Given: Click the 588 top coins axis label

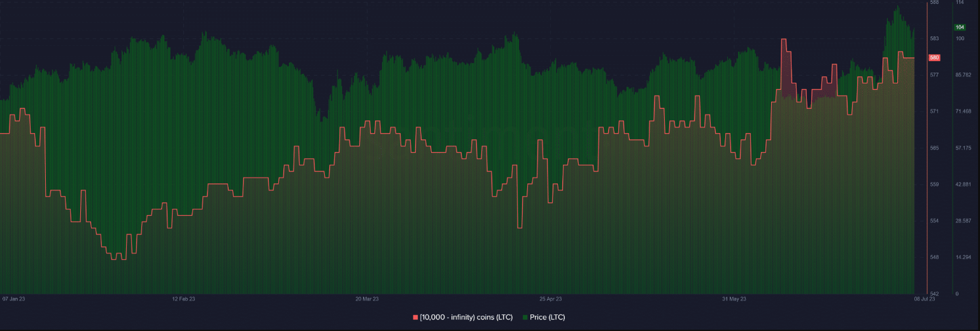Looking at the screenshot, I should click(934, 3).
